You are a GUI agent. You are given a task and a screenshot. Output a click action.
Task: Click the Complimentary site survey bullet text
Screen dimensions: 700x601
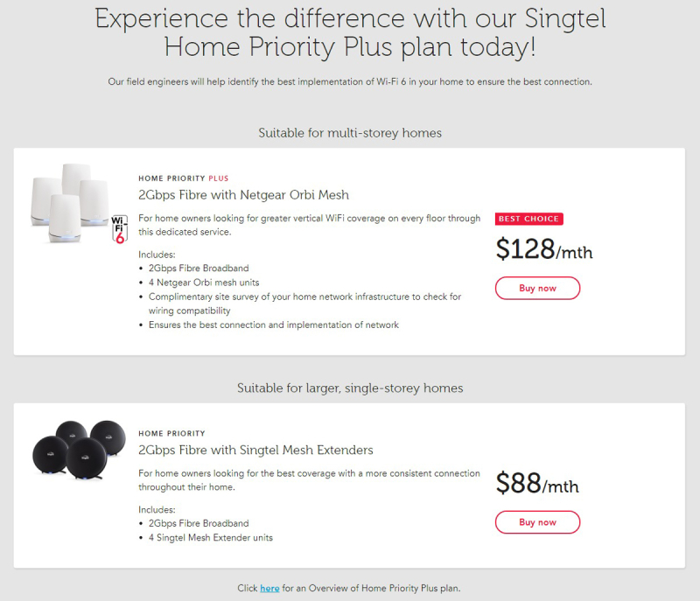point(304,304)
